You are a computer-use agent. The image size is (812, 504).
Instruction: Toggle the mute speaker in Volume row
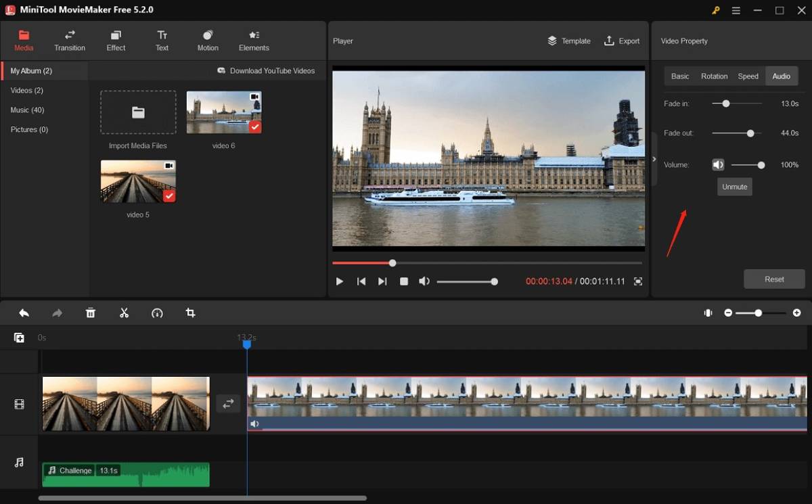[x=718, y=165]
